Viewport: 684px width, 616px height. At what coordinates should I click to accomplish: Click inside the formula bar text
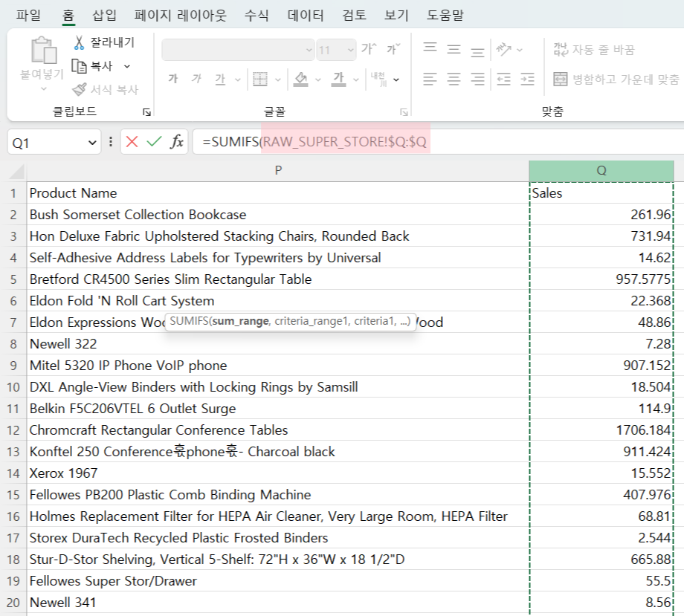pyautogui.click(x=314, y=142)
